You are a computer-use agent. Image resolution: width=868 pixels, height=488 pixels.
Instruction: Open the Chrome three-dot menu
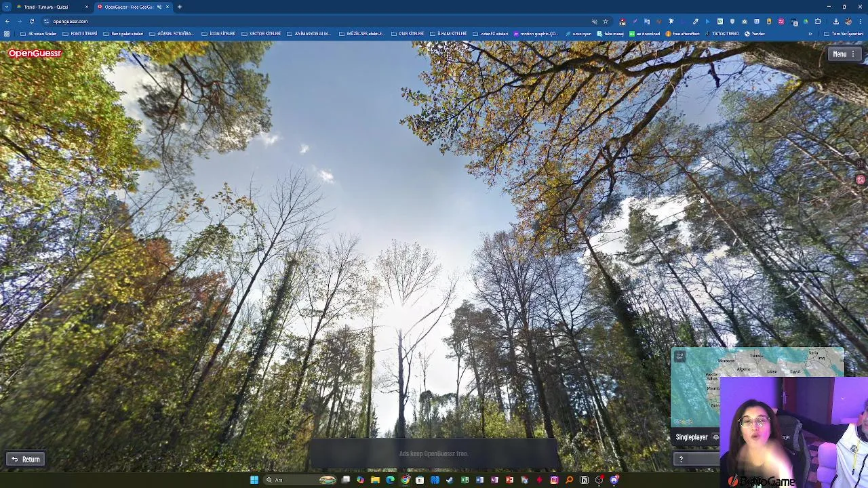(860, 22)
